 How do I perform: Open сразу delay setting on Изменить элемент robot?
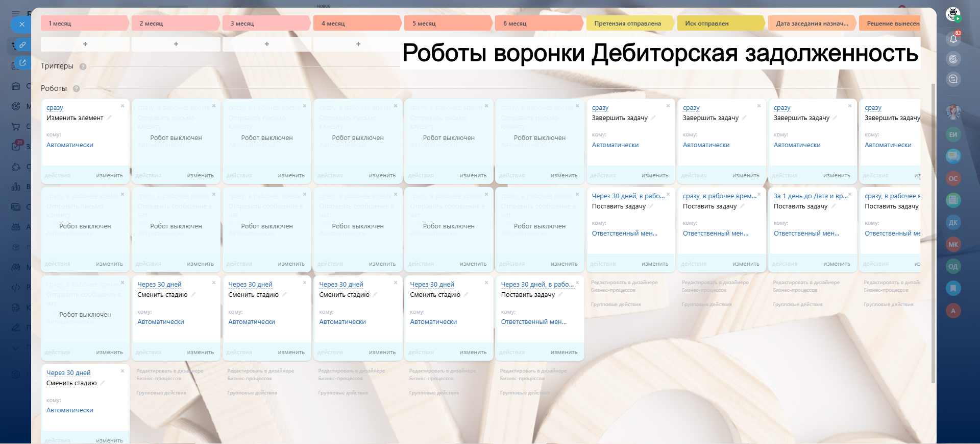55,108
